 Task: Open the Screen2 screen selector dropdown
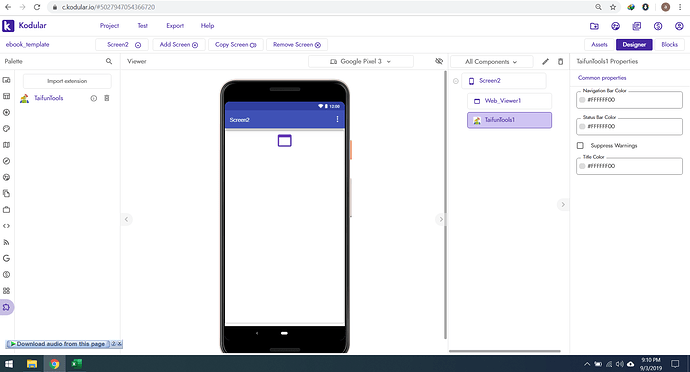pos(122,45)
